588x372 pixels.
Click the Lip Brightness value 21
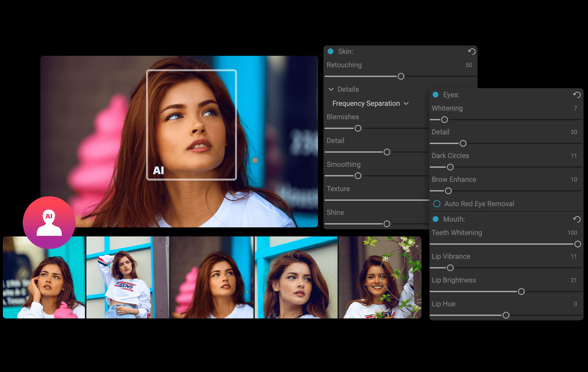point(574,280)
